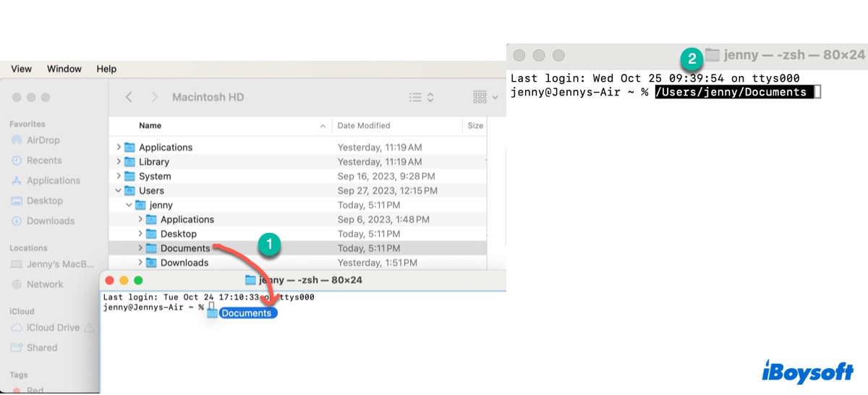Click 'Last login: Tue Oct 24' line
This screenshot has height=395, width=868.
click(208, 297)
